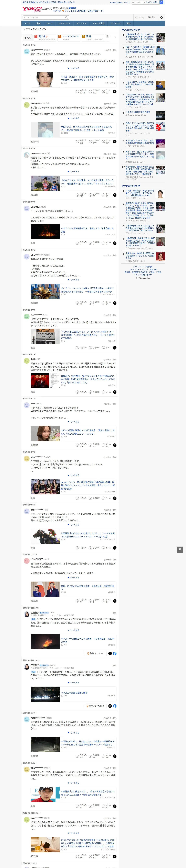Click 非表示・報告 on kob's comment
The width and height of the screenshot is (186, 868).
pos(110,50)
